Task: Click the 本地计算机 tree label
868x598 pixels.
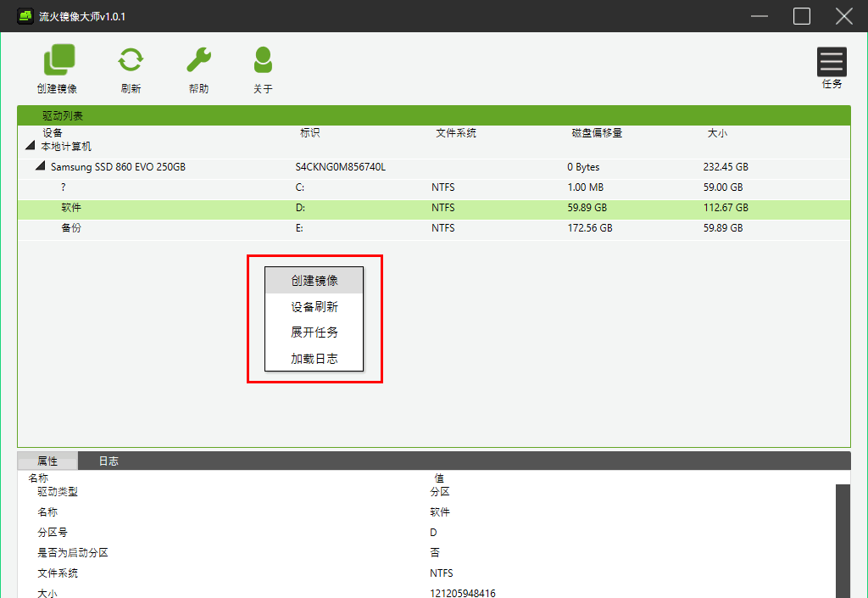Action: click(66, 146)
